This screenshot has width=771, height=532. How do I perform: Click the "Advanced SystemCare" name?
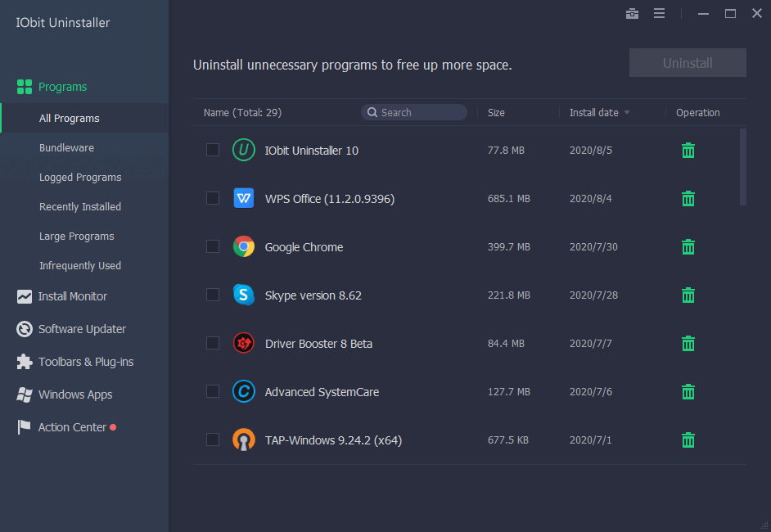tap(322, 392)
